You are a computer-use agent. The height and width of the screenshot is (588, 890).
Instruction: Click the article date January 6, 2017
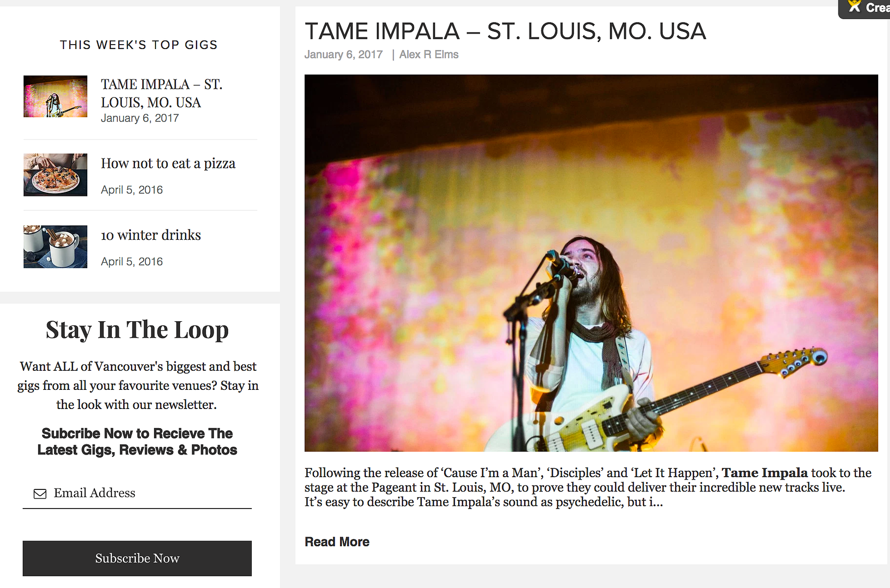click(343, 54)
